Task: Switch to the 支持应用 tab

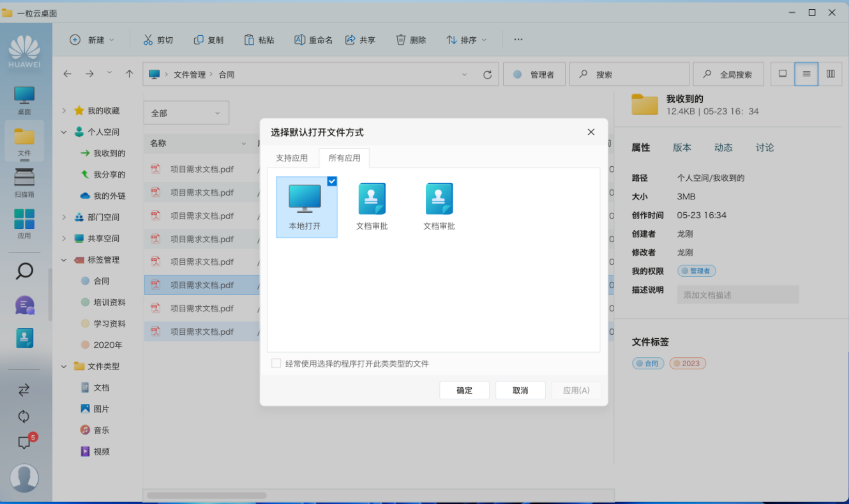Action: click(x=292, y=158)
